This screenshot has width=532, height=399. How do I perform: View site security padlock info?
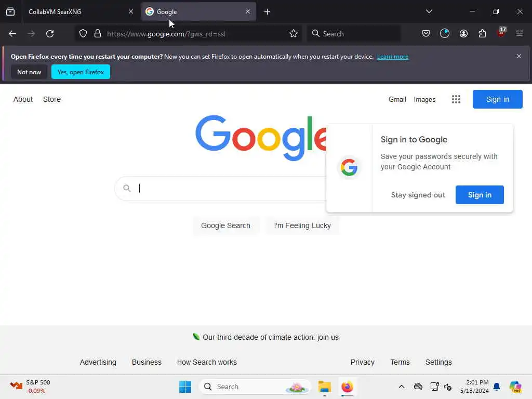pyautogui.click(x=98, y=34)
